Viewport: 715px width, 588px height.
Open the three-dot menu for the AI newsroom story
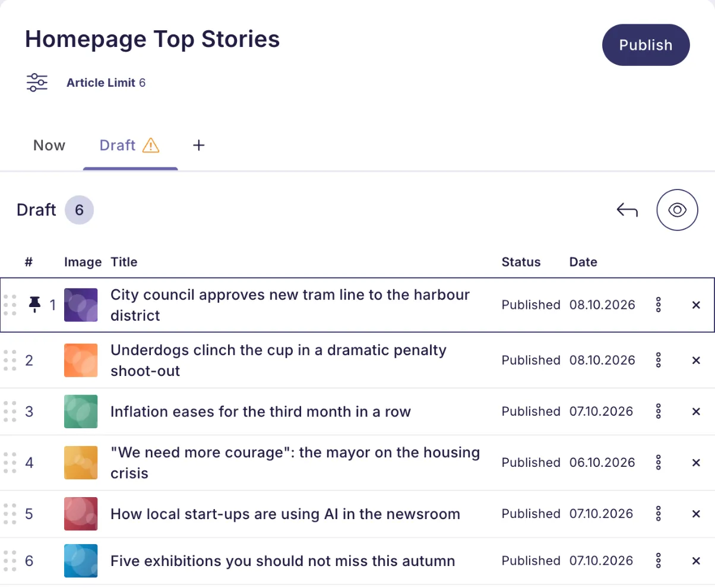pyautogui.click(x=658, y=514)
